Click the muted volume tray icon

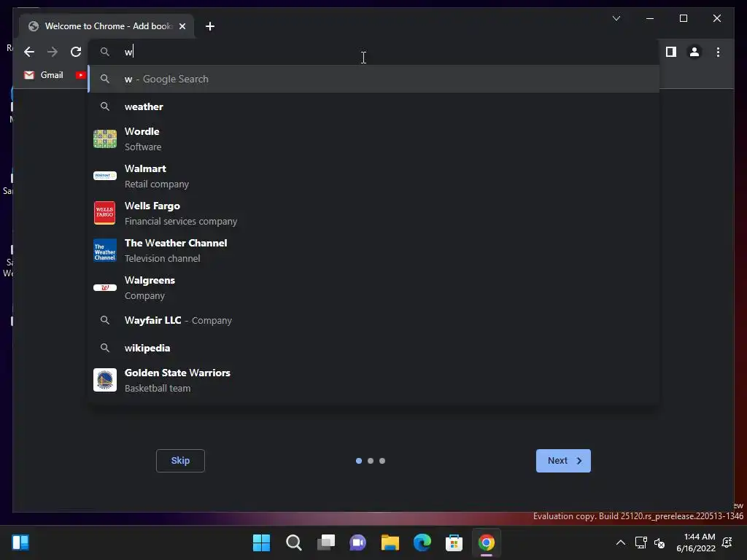pos(659,542)
